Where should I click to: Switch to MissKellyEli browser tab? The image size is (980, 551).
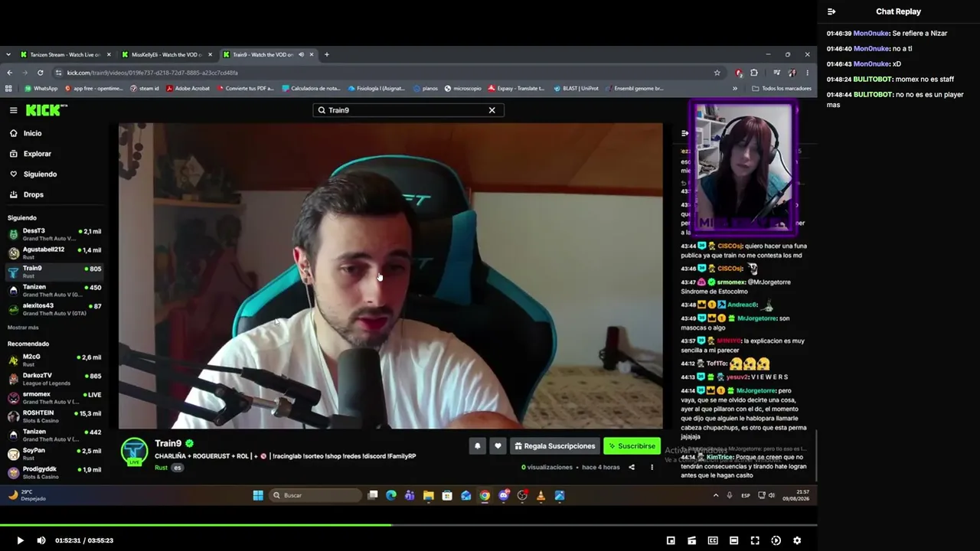click(x=165, y=54)
